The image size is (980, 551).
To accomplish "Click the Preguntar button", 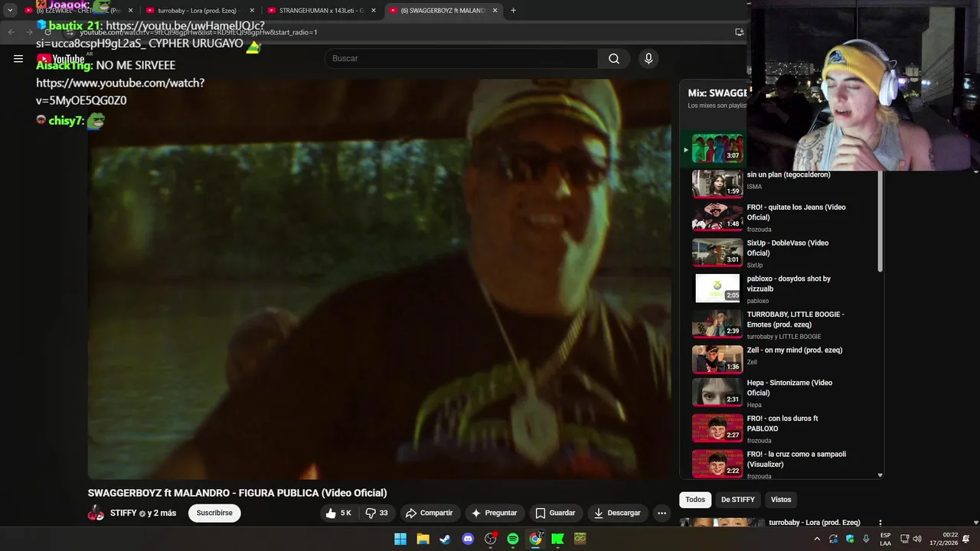I will click(494, 513).
